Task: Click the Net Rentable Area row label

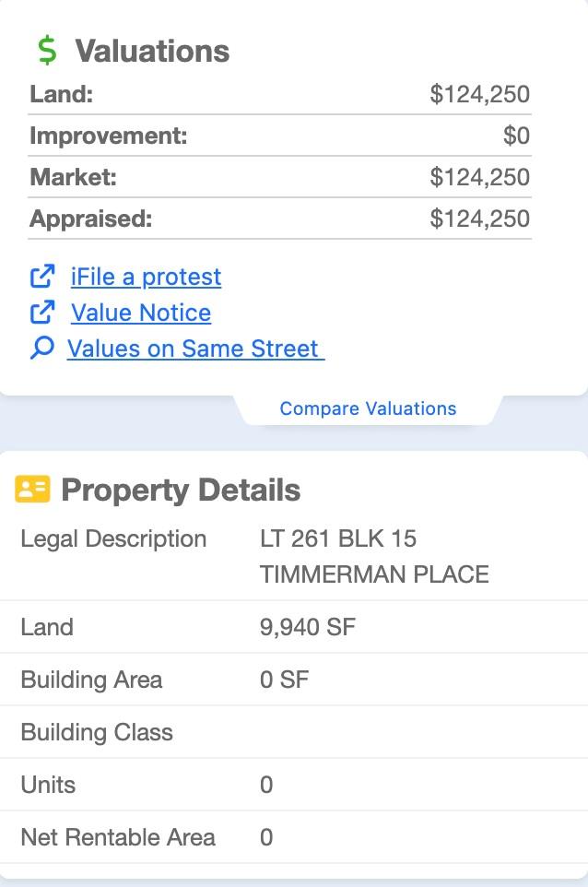Action: (118, 837)
